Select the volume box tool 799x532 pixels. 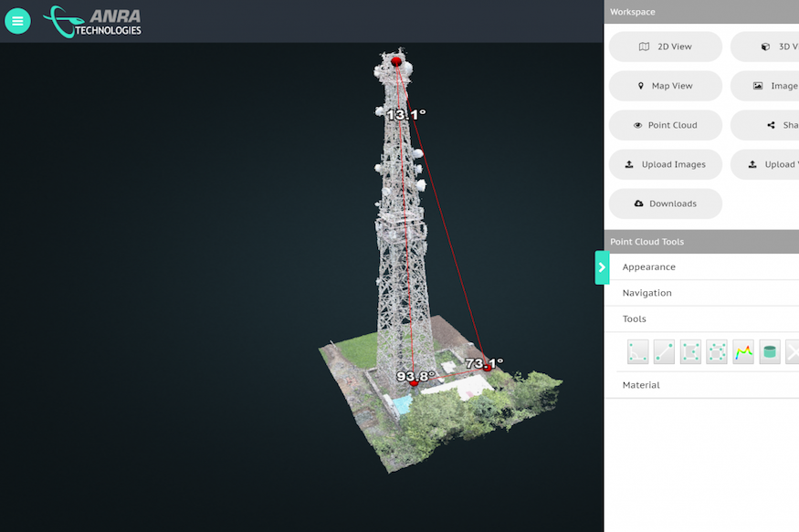point(717,352)
